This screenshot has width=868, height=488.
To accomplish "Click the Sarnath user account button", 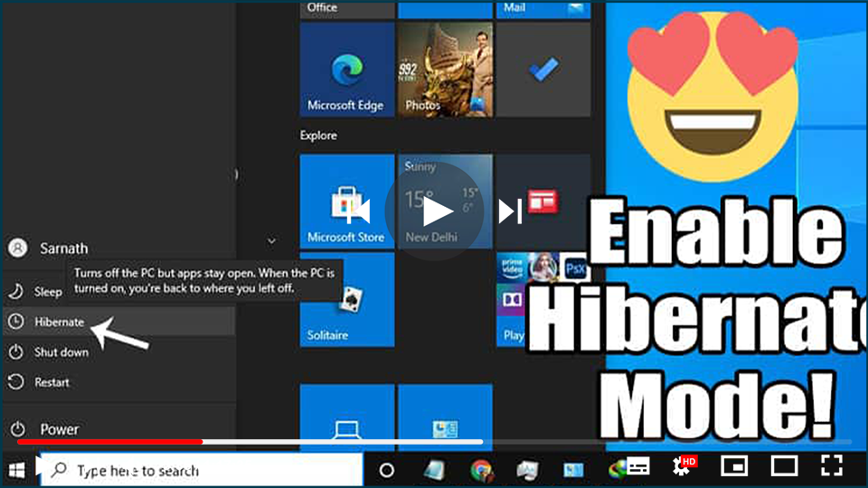I will tap(63, 248).
